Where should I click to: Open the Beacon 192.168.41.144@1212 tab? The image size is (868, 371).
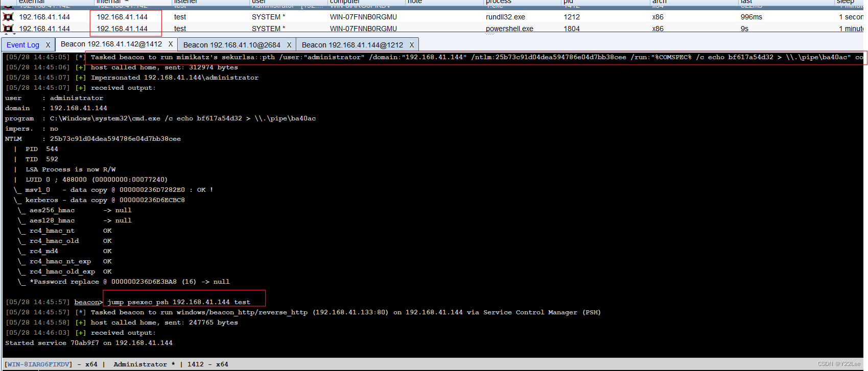(353, 45)
